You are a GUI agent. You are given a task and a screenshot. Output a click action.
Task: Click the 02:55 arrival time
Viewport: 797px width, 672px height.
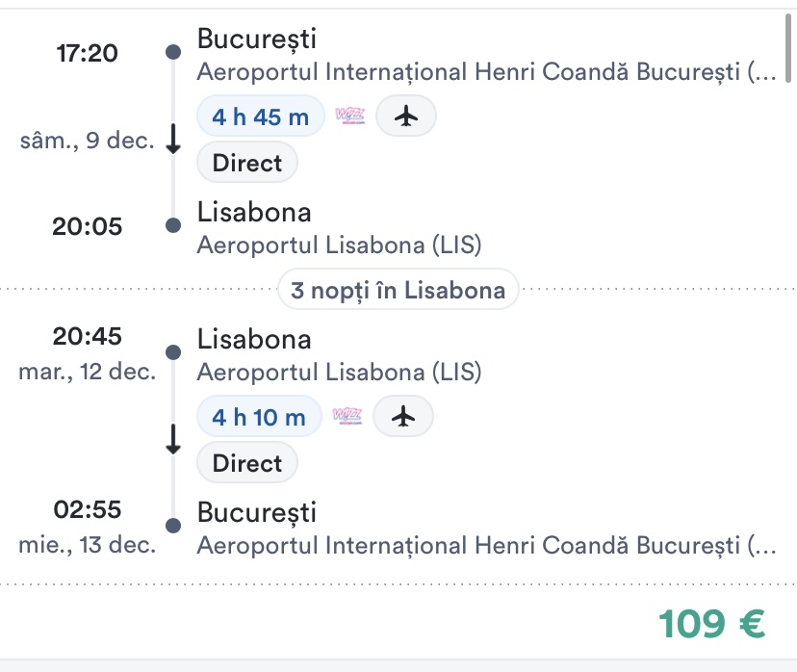point(88,509)
